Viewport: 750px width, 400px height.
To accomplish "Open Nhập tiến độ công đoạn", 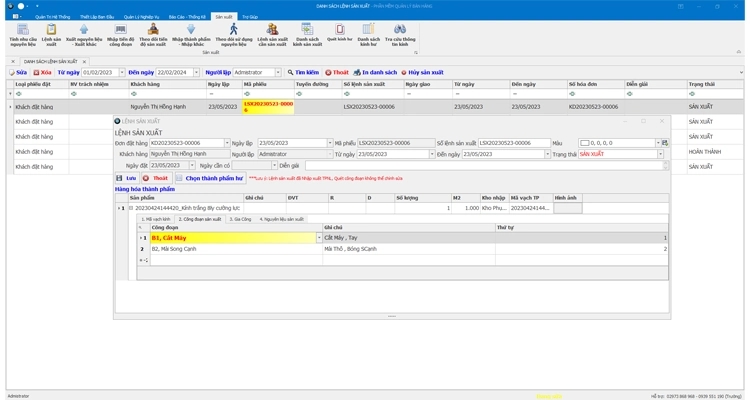I will (x=120, y=35).
